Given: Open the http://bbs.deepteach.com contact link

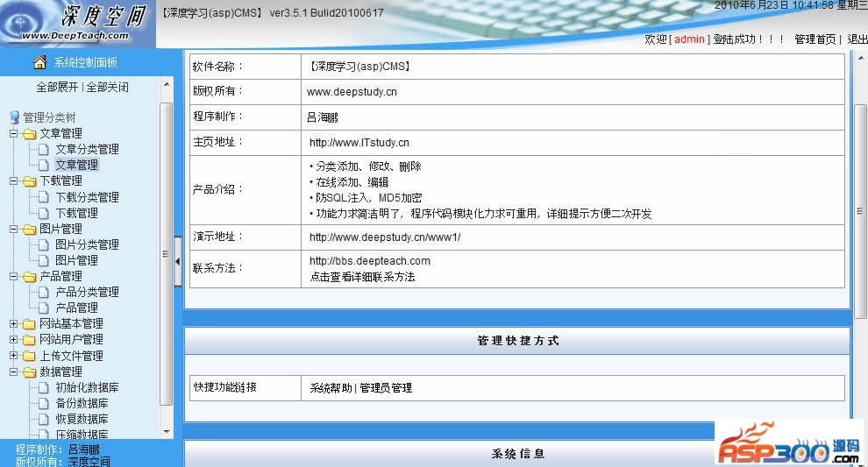Looking at the screenshot, I should 370,261.
